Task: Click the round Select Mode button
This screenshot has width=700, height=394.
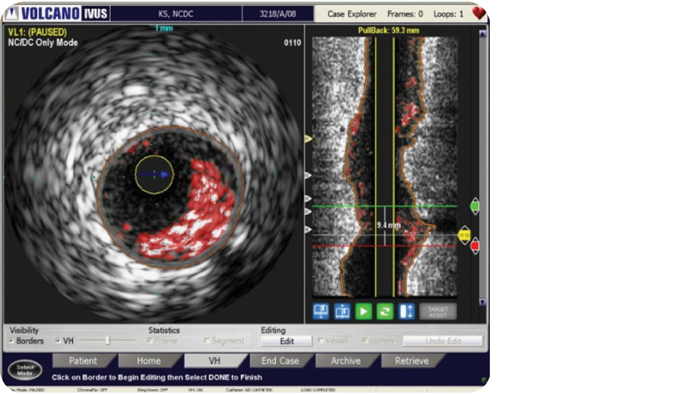Action: pos(25,370)
